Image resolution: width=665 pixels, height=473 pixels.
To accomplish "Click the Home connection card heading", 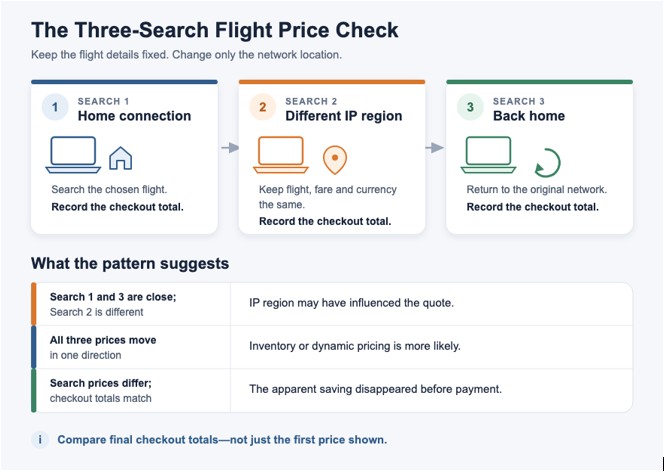I will (x=134, y=116).
